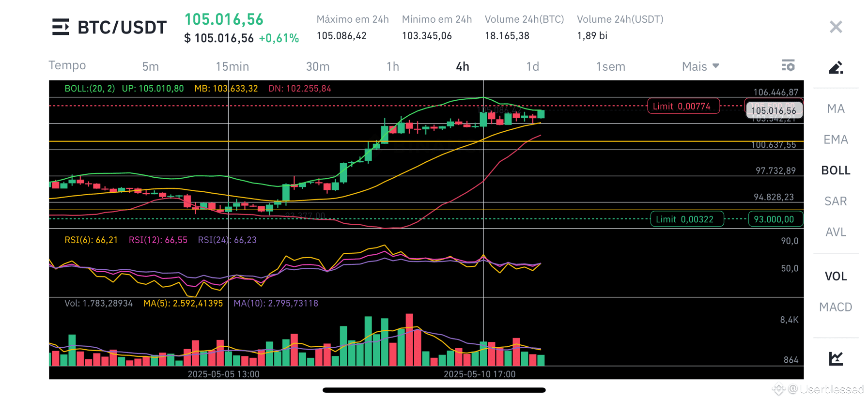Screen dimensions: 868x401
Task: Select the 4h timeframe
Action: [x=462, y=66]
